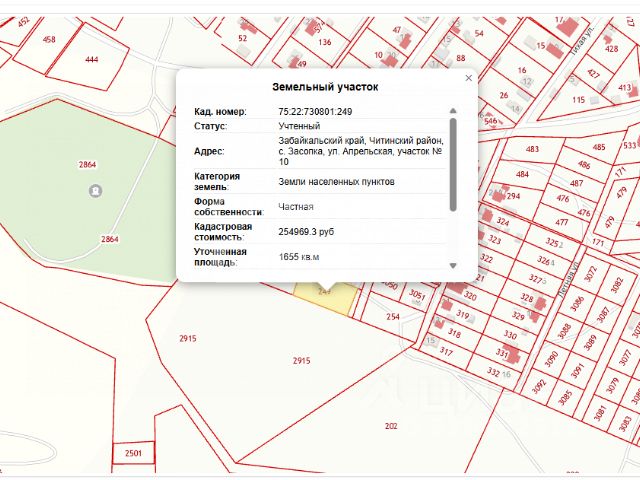640x480 pixels.
Task: Click the cadastral value 254969.3 руб
Action: pyautogui.click(x=306, y=232)
